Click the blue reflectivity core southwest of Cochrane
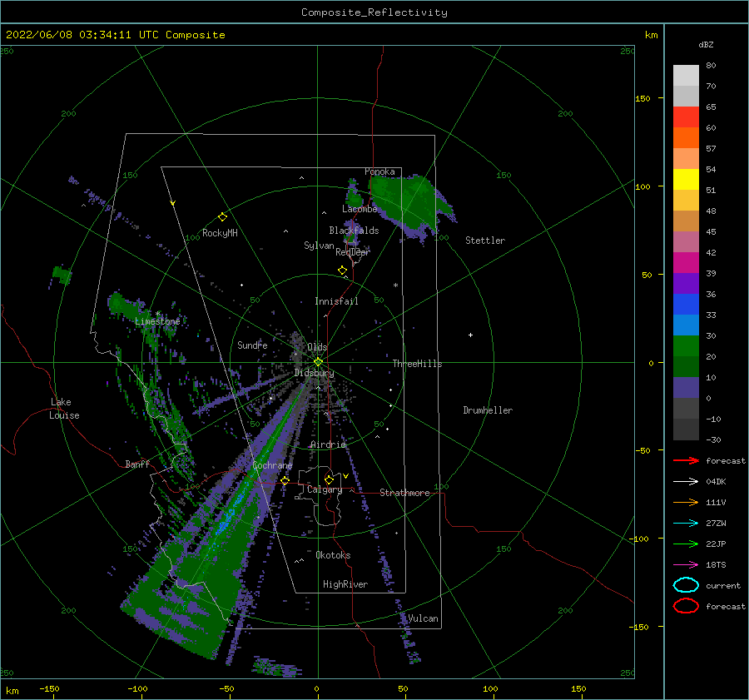Image resolution: width=749 pixels, height=700 pixels. [231, 516]
